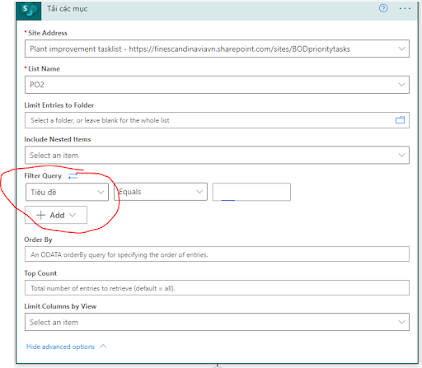Click into the filter value input field
Viewport: 422px width, 368px height.
tap(251, 192)
